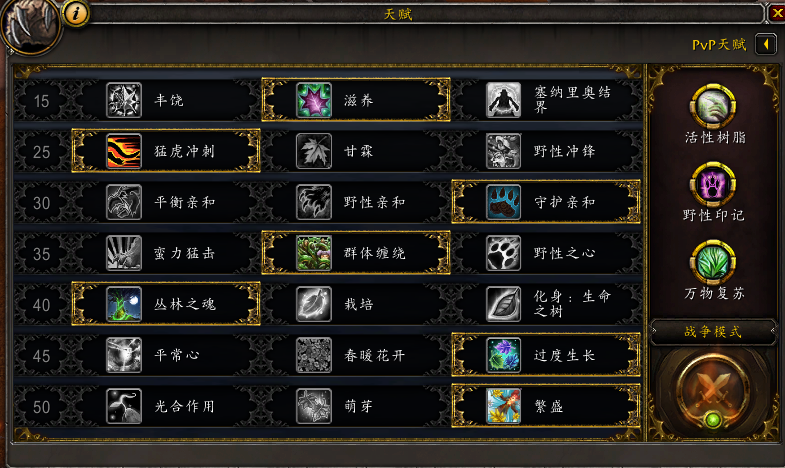785x468 pixels.
Task: Select the 光合作用 talent icon
Action: [124, 406]
